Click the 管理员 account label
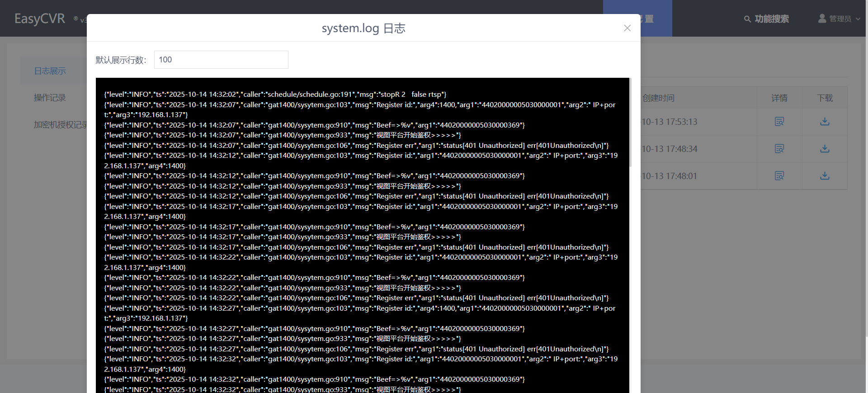 tap(840, 19)
